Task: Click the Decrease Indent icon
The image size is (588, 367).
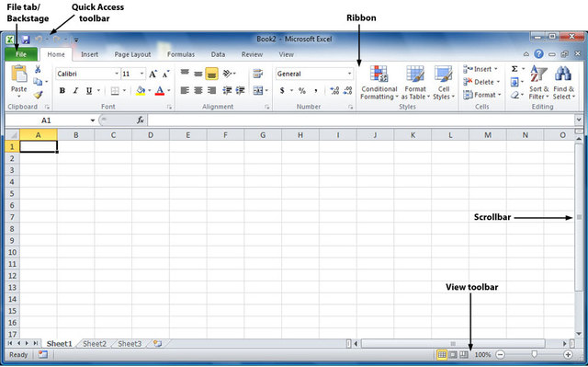Action: coord(227,90)
